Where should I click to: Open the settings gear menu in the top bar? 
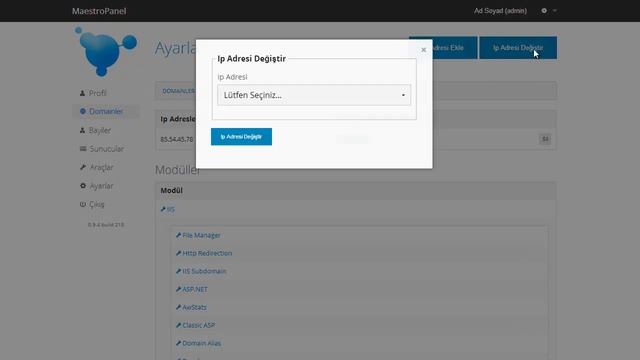[x=548, y=11]
